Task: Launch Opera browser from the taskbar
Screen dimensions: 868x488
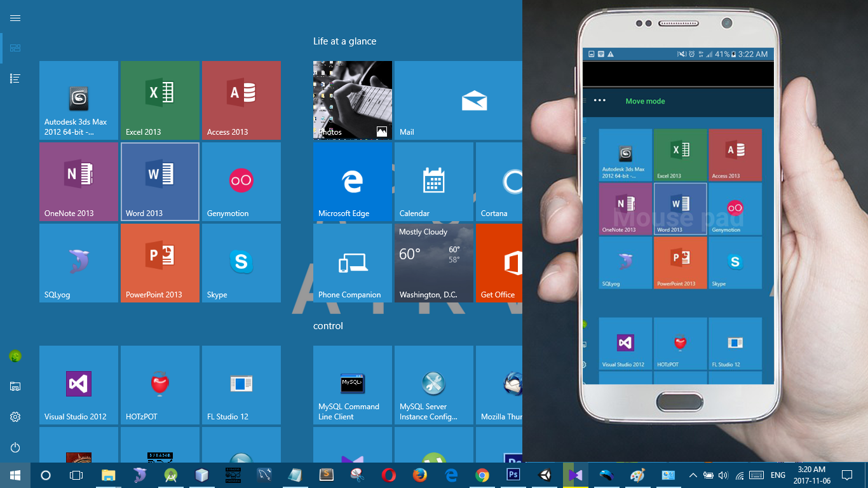Action: click(389, 475)
